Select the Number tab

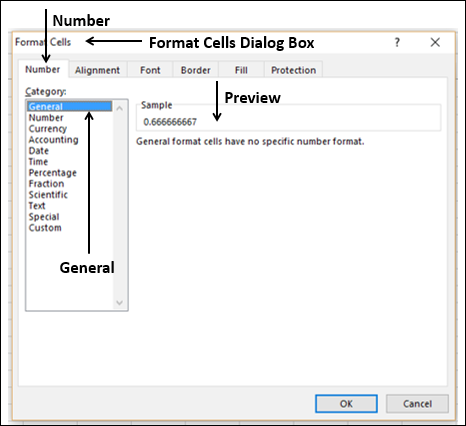(x=43, y=69)
